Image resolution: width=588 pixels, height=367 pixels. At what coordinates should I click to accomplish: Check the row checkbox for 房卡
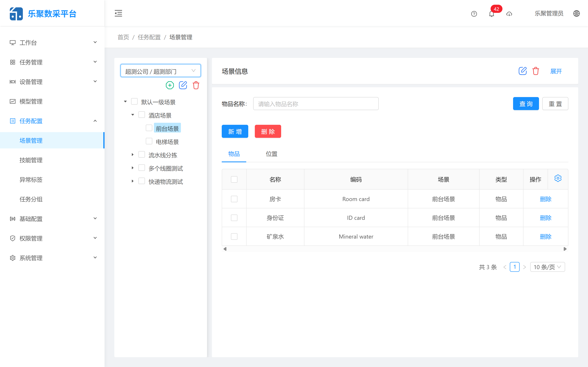pyautogui.click(x=234, y=199)
